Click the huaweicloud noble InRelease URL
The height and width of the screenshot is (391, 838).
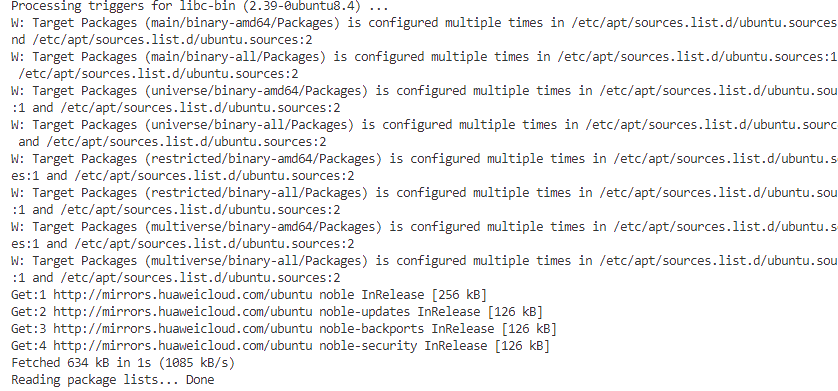click(182, 295)
